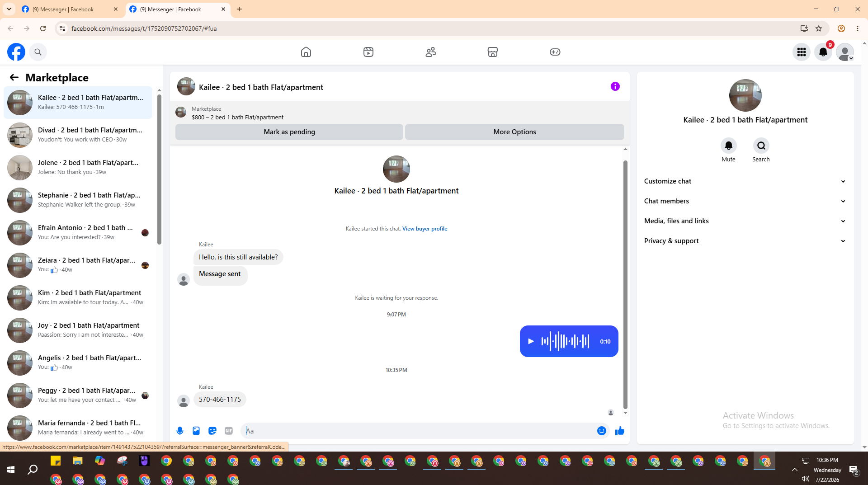Show hidden system tray icons chevron
This screenshot has width=868, height=485.
pyautogui.click(x=794, y=470)
